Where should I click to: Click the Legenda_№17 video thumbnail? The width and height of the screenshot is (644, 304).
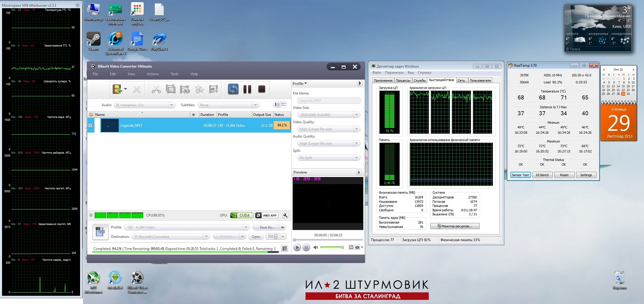tap(110, 125)
